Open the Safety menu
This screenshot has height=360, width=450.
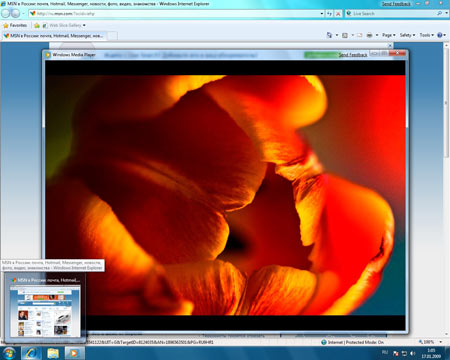(407, 35)
